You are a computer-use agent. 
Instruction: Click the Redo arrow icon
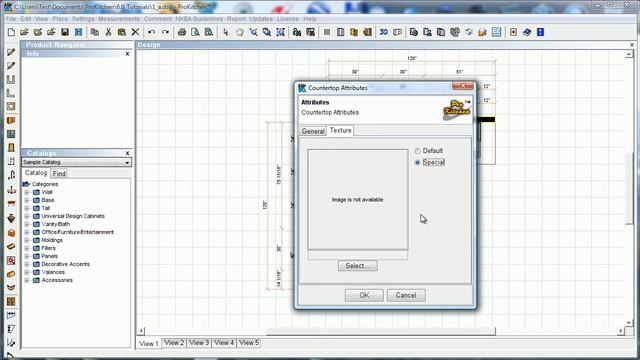pyautogui.click(x=165, y=32)
